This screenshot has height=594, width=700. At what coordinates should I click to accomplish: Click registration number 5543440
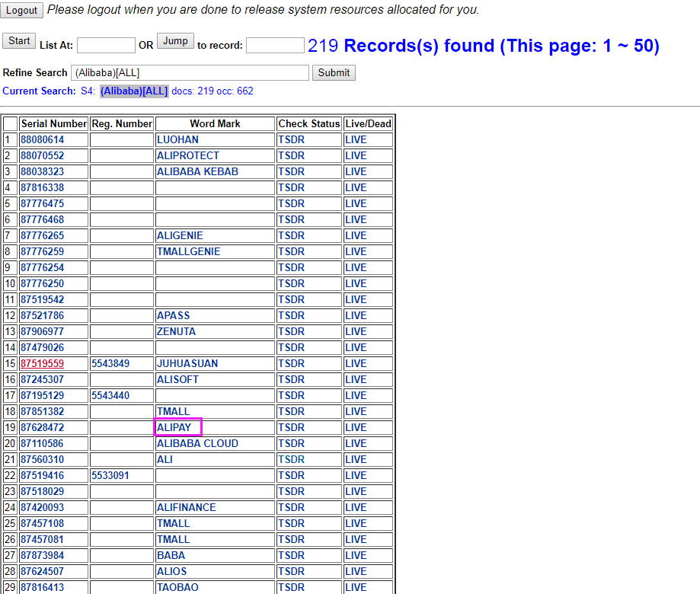coord(110,396)
